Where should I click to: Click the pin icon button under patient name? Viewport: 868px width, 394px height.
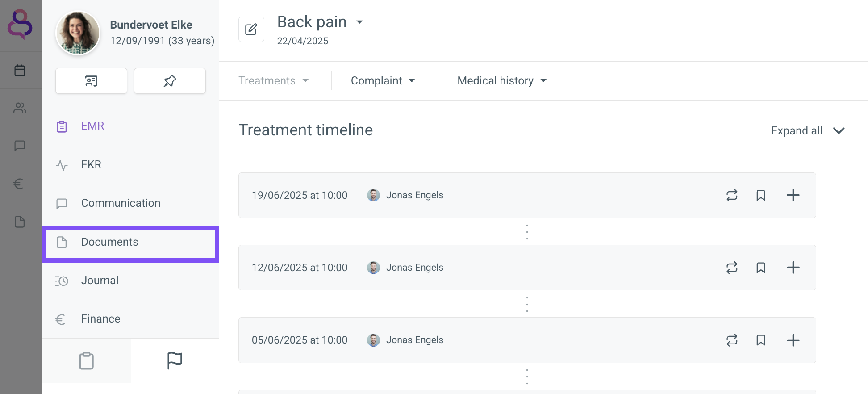(x=170, y=81)
